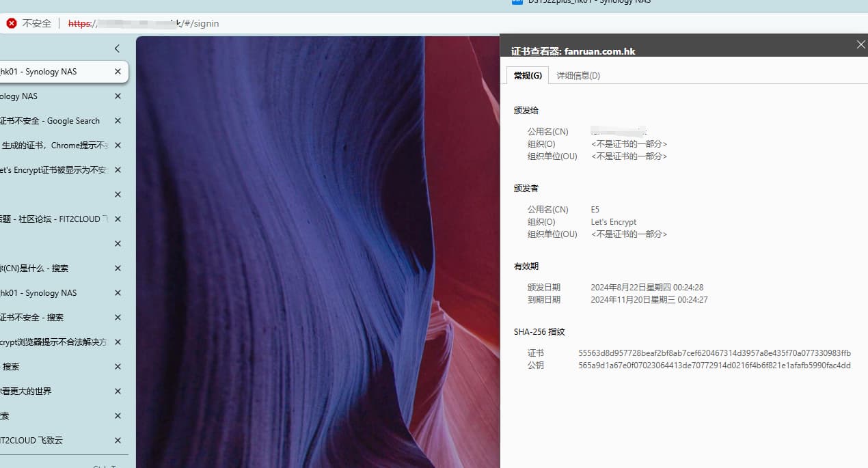Click the 不安全 label in address bar
868x468 pixels.
[x=37, y=23]
